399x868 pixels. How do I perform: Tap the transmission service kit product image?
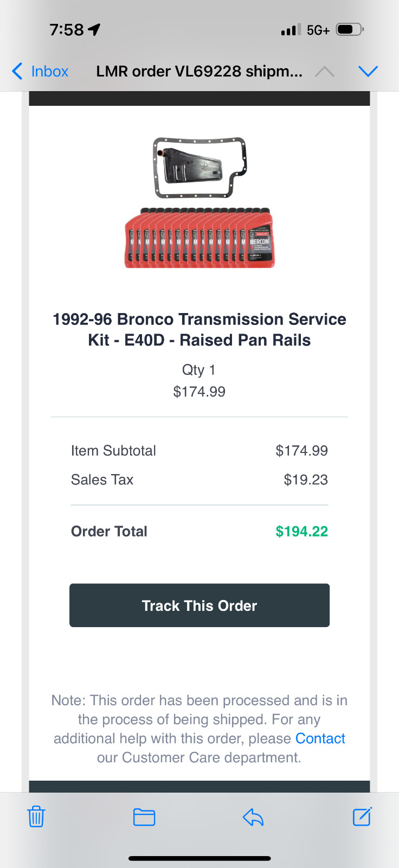pyautogui.click(x=200, y=202)
